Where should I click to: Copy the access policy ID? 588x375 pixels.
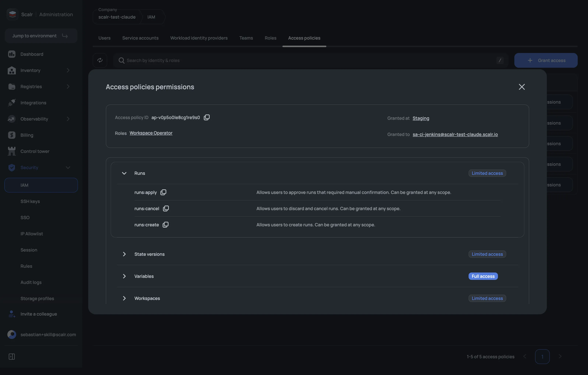pyautogui.click(x=206, y=117)
